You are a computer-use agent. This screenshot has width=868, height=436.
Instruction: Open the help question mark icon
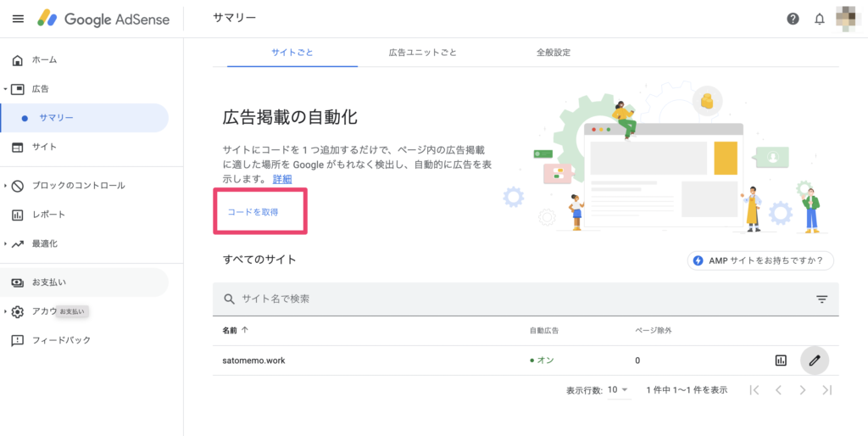pyautogui.click(x=793, y=19)
